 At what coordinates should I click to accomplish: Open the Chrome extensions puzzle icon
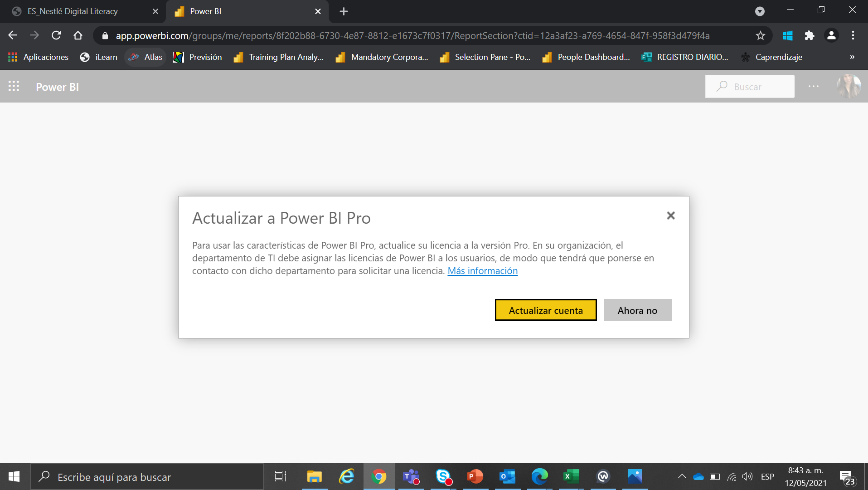click(x=810, y=35)
